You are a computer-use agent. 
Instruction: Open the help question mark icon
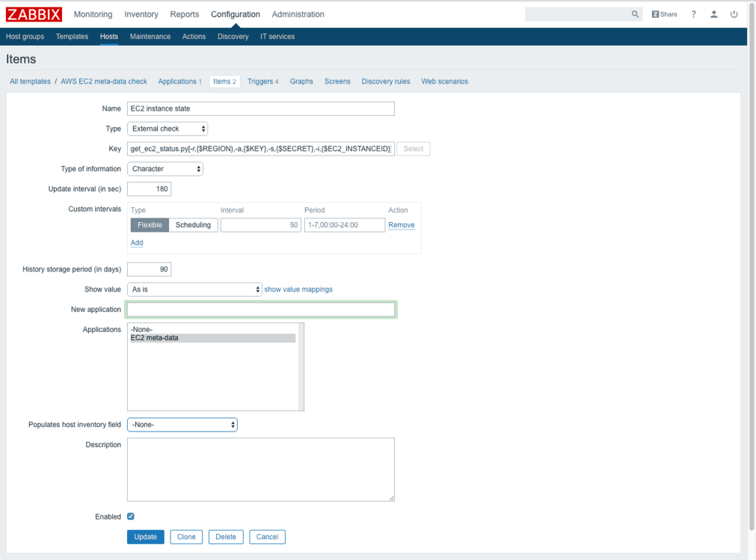(x=693, y=15)
